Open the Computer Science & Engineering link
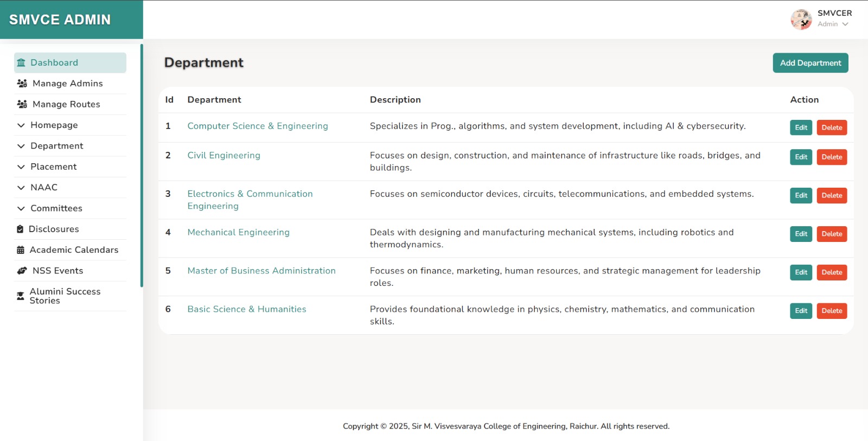The height and width of the screenshot is (441, 868). [258, 126]
